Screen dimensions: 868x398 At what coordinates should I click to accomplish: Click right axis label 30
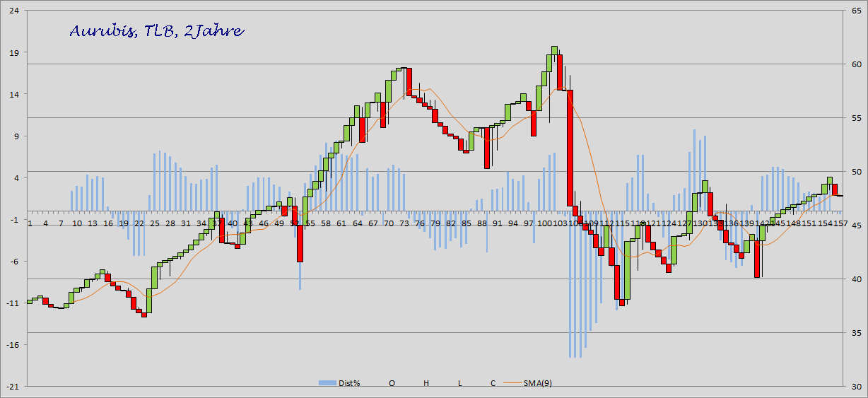(x=855, y=387)
